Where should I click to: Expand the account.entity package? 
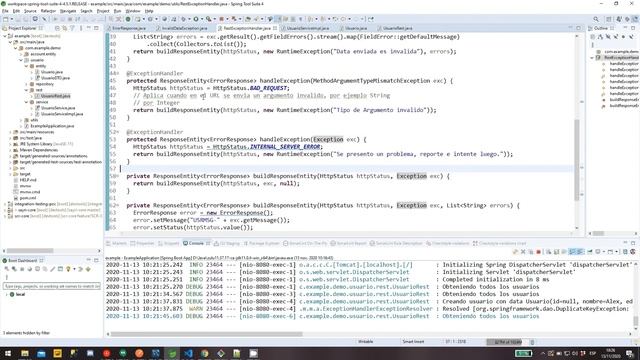21,54
